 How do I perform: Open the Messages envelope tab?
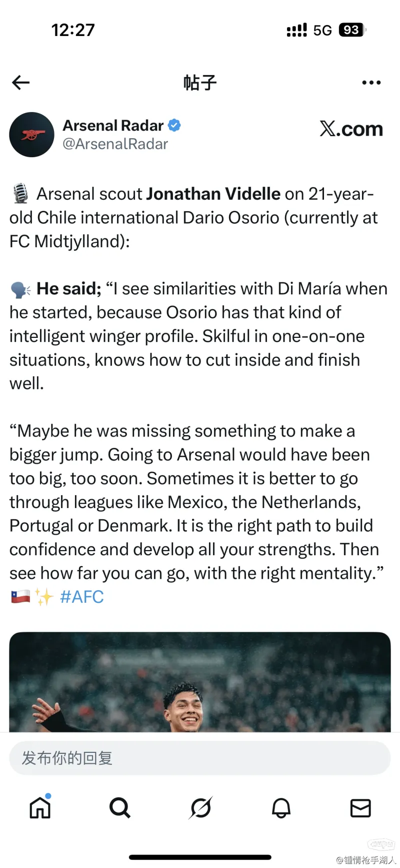pos(360,807)
